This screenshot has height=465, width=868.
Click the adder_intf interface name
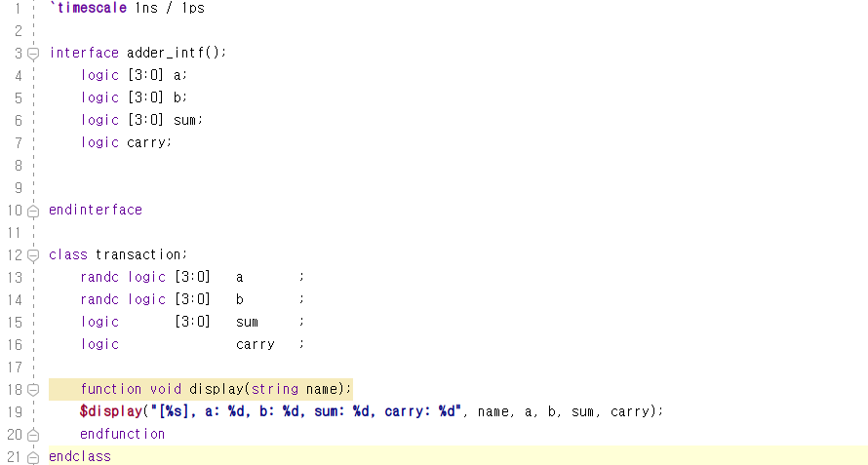point(166,53)
